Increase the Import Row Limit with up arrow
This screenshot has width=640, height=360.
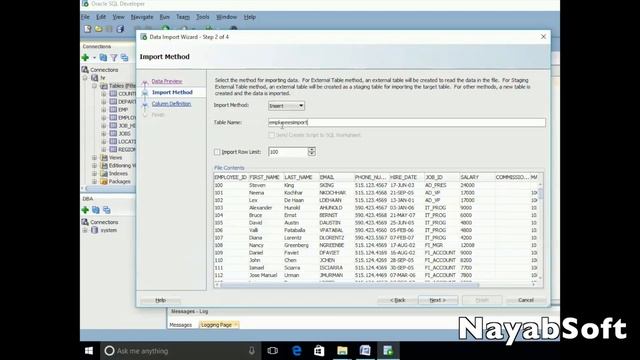tap(311, 149)
